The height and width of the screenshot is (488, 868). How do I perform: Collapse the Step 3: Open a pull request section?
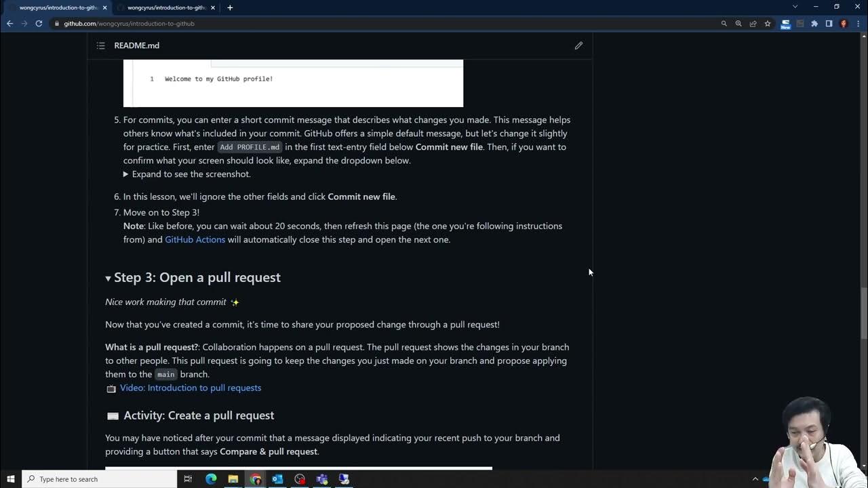tap(108, 278)
